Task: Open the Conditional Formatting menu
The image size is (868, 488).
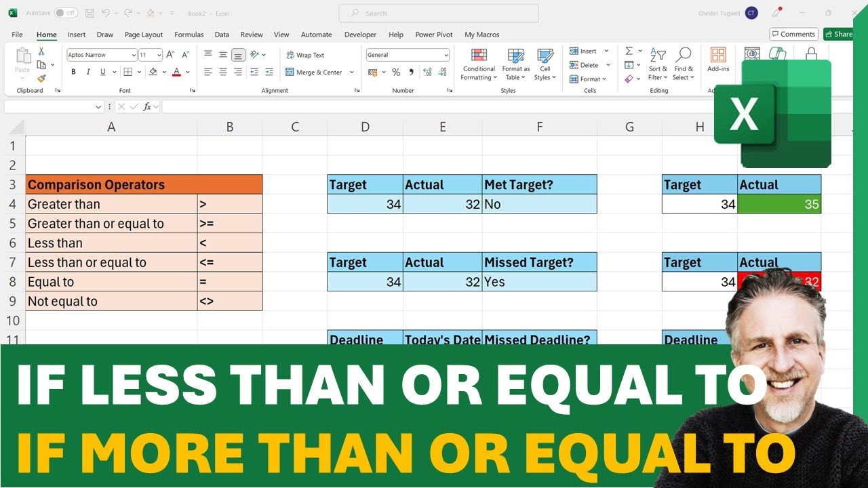Action: (x=479, y=65)
